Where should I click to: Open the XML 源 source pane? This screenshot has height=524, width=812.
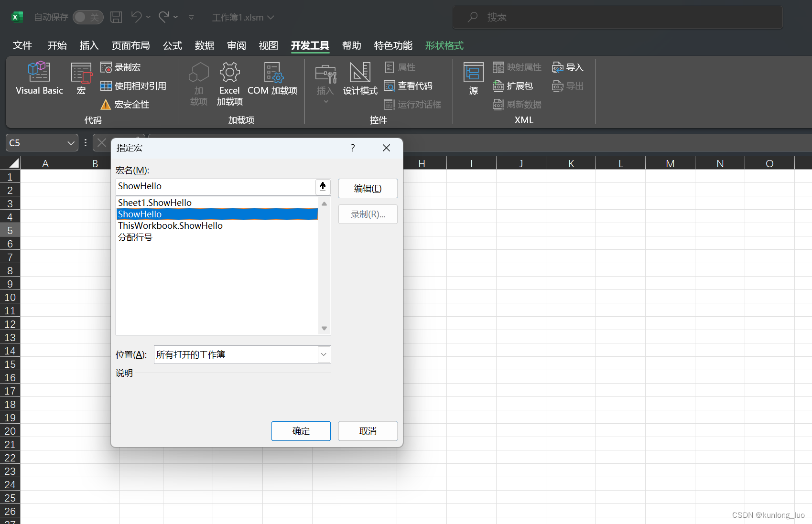point(473,78)
